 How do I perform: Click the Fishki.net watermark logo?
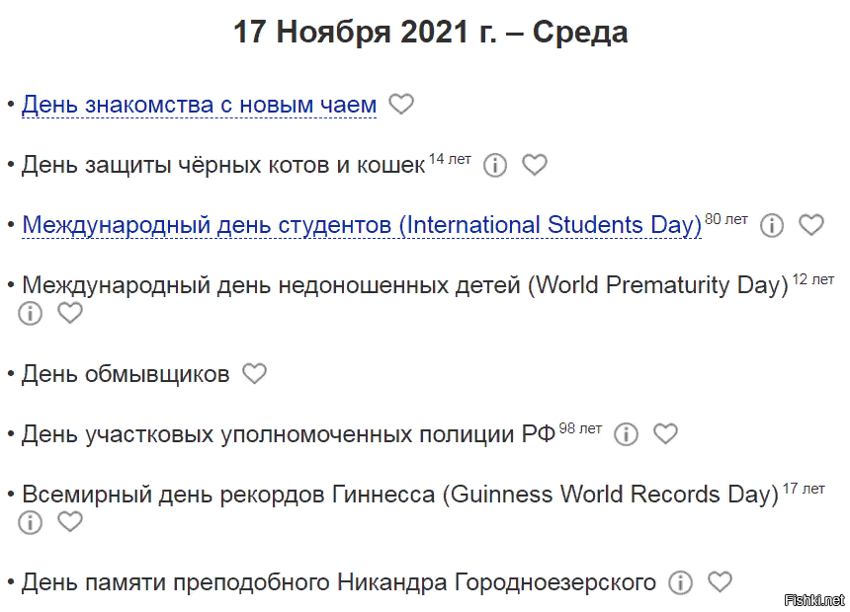(x=815, y=600)
